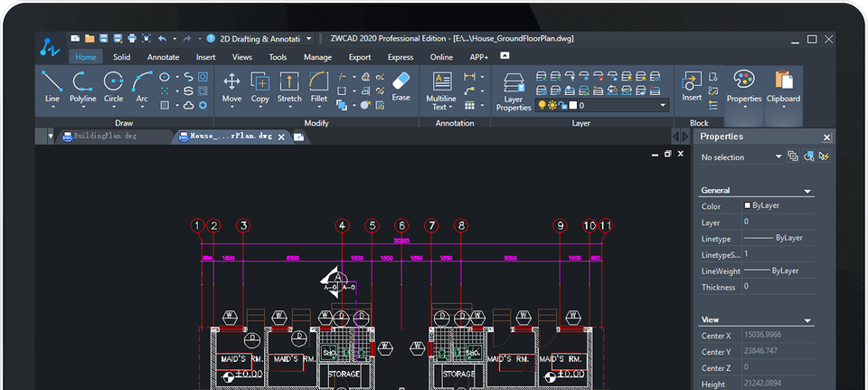This screenshot has width=868, height=390.
Task: Open the Properties palette ribbon button
Action: pyautogui.click(x=744, y=87)
